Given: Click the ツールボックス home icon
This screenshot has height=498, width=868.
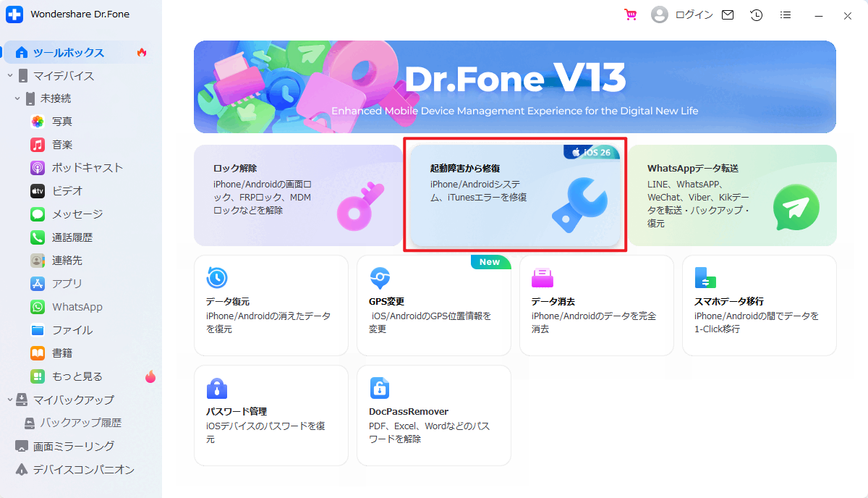Looking at the screenshot, I should click(22, 52).
